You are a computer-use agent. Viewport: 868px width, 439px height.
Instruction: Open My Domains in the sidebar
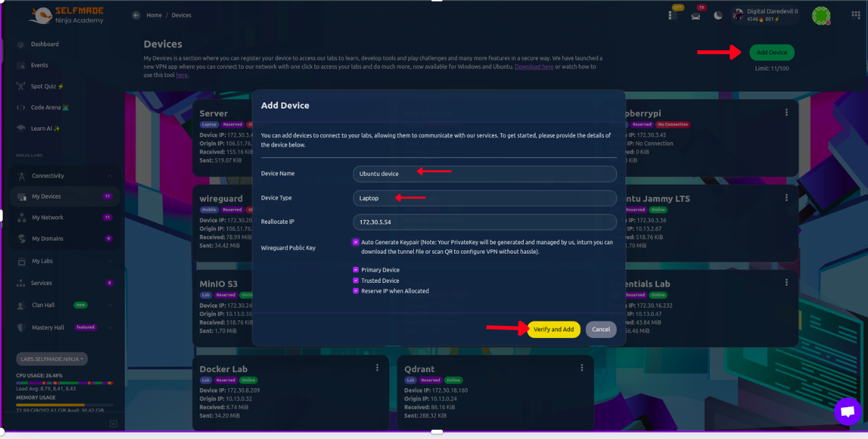point(48,239)
